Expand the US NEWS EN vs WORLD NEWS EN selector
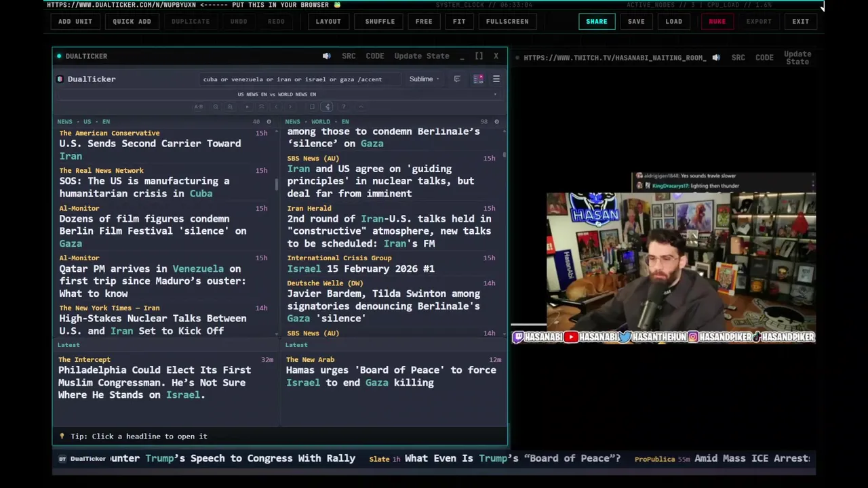The height and width of the screenshot is (488, 868). click(x=277, y=94)
